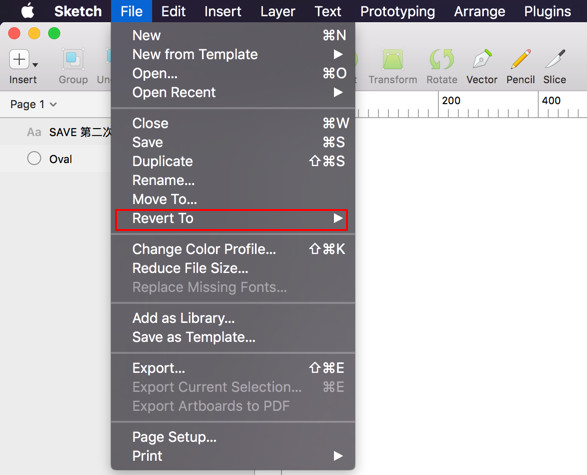Choose Open... menu item
Viewport: 587px width, 475px height.
(x=233, y=73)
